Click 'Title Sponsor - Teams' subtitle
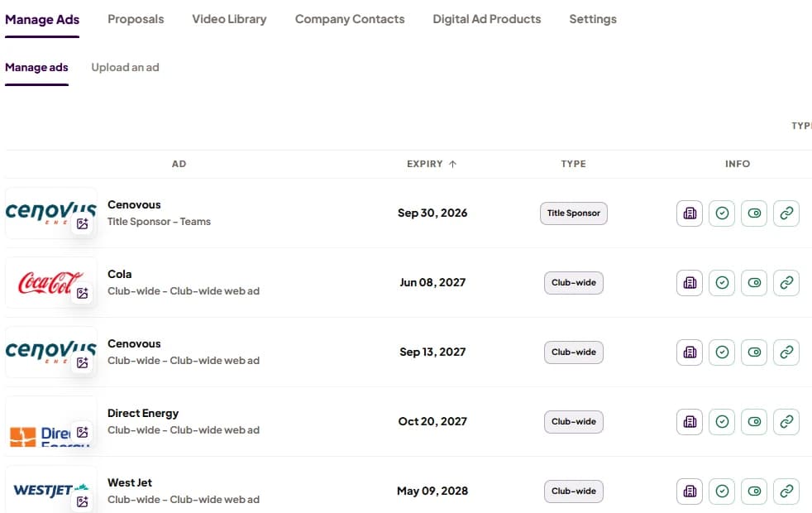 tap(159, 222)
